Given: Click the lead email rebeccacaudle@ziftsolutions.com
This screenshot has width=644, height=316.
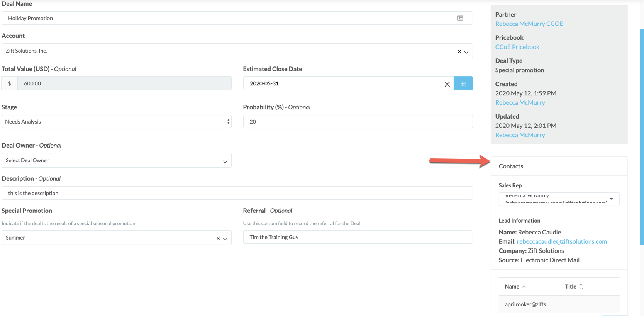Looking at the screenshot, I should point(561,241).
